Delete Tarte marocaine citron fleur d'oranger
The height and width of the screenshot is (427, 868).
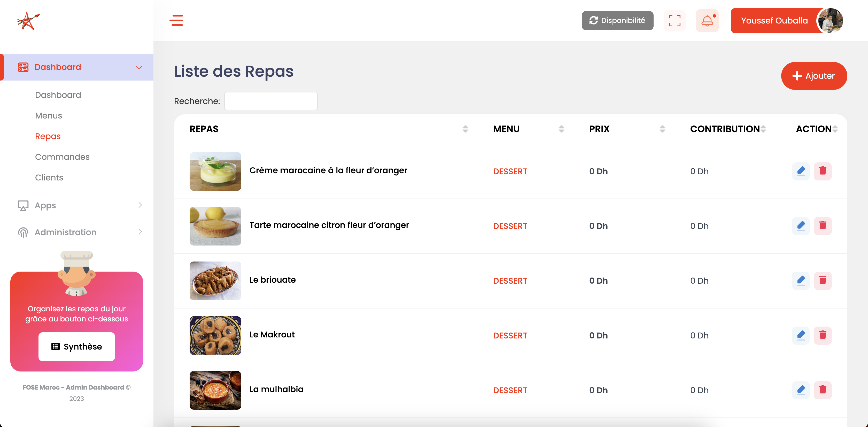823,226
